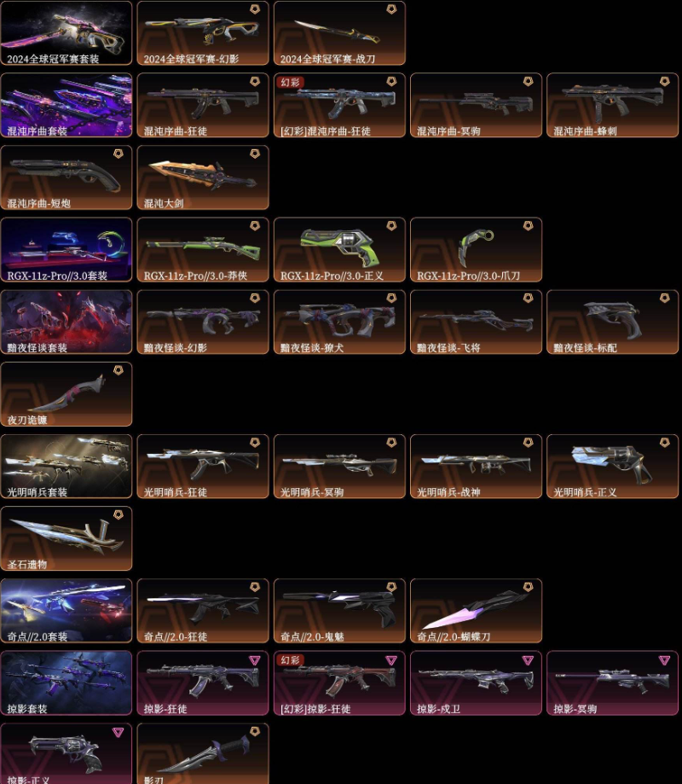The height and width of the screenshot is (784, 682).
Task: Open the 掠影套装 bundle thumbnail
Action: (66, 683)
